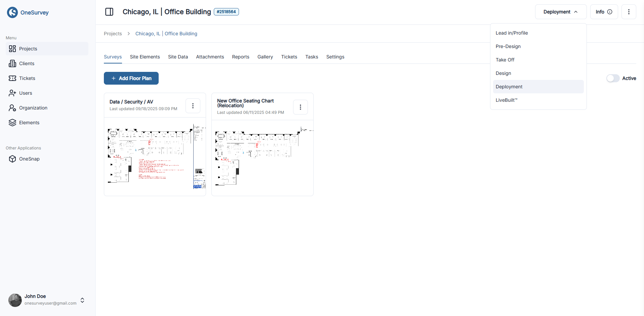This screenshot has width=644, height=316.
Task: Open the three-dot menu in the top right
Action: (629, 12)
